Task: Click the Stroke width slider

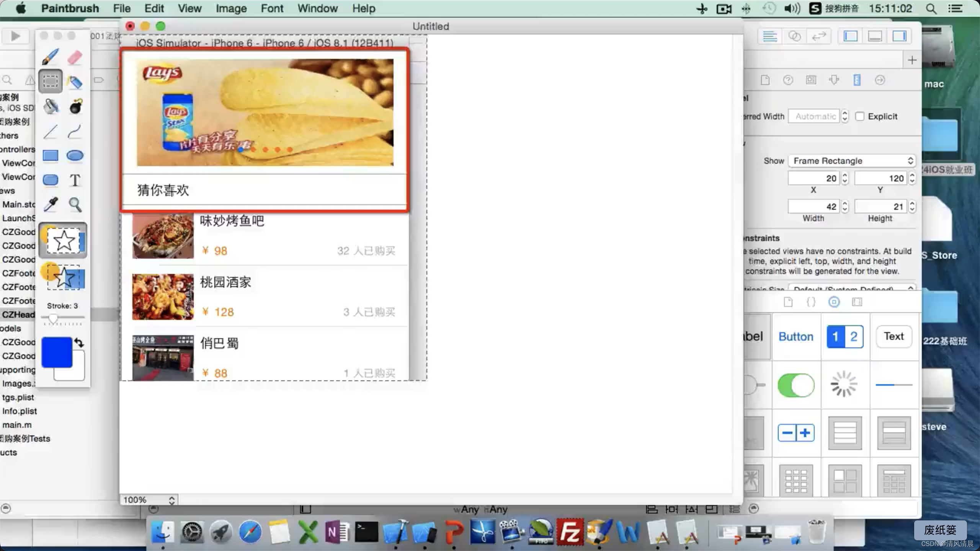Action: [62, 318]
